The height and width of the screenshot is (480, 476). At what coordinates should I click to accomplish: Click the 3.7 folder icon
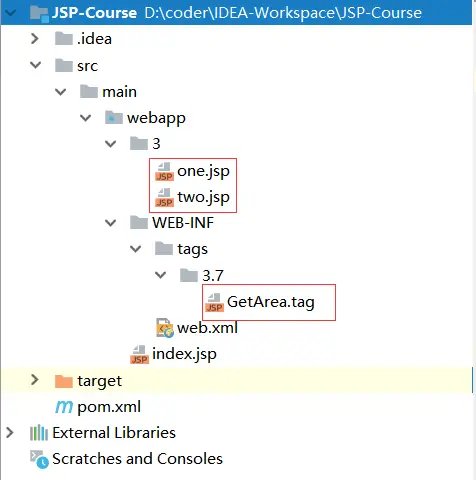189,275
